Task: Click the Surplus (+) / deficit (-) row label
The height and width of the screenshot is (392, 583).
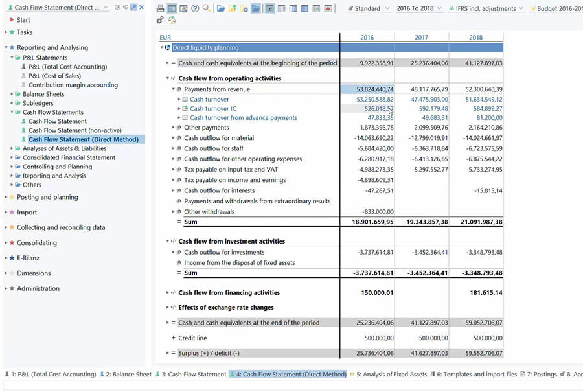Action: tap(209, 353)
